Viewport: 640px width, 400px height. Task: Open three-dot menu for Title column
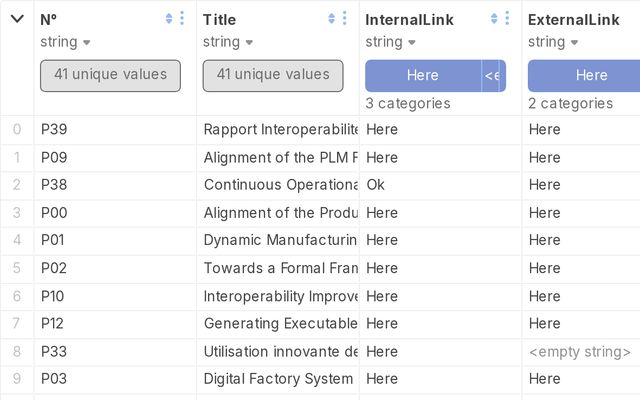click(344, 18)
